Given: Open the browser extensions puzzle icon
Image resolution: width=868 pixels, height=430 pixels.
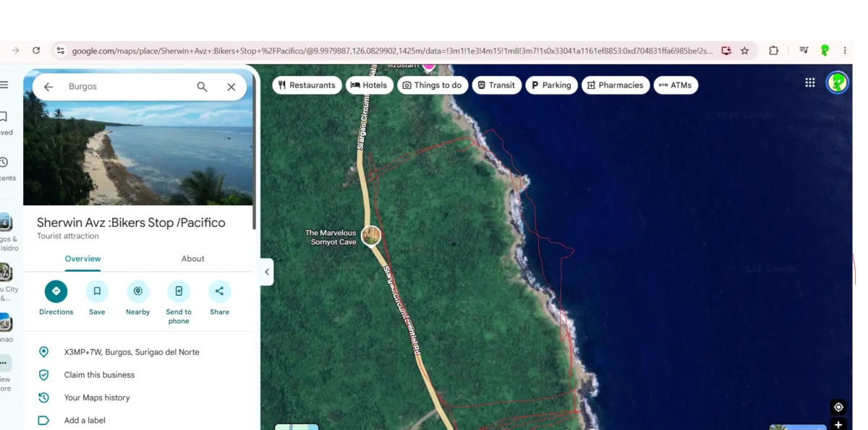Looking at the screenshot, I should point(774,51).
